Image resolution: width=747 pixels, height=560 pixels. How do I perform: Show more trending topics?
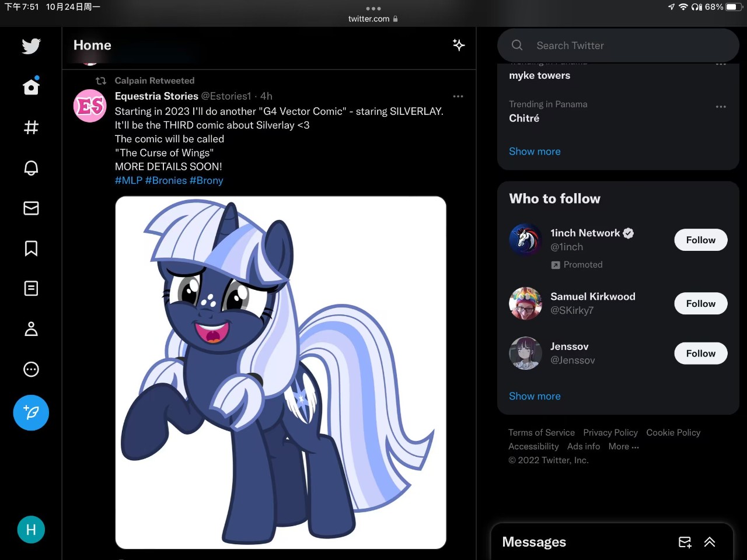coord(535,151)
